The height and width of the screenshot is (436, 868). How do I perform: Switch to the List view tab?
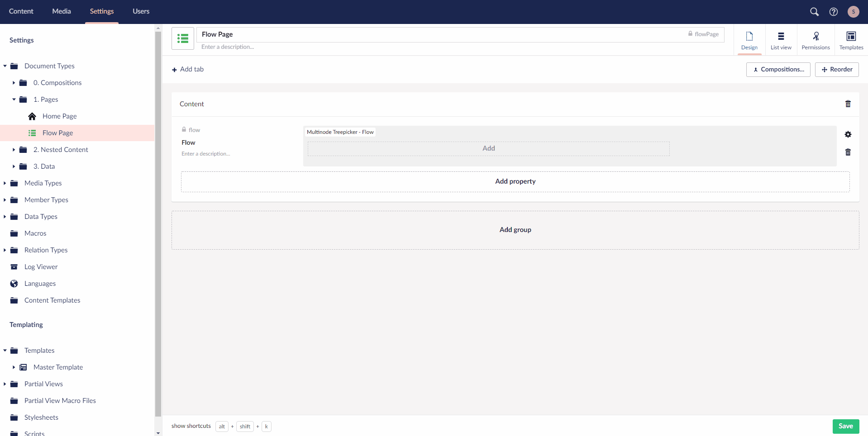(x=781, y=40)
